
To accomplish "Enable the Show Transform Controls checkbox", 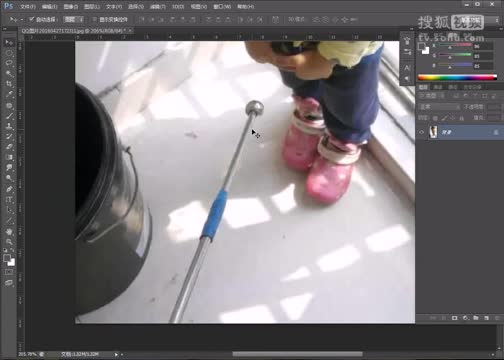I will click(x=95, y=19).
